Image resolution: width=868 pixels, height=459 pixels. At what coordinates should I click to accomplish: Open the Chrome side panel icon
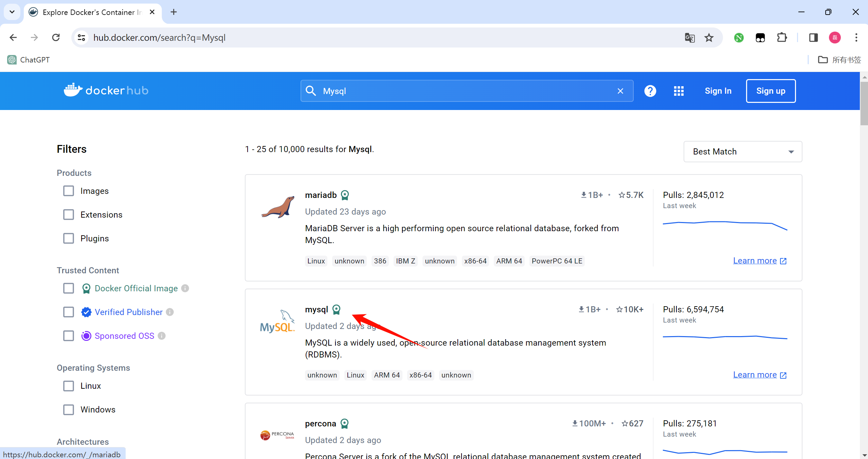813,37
